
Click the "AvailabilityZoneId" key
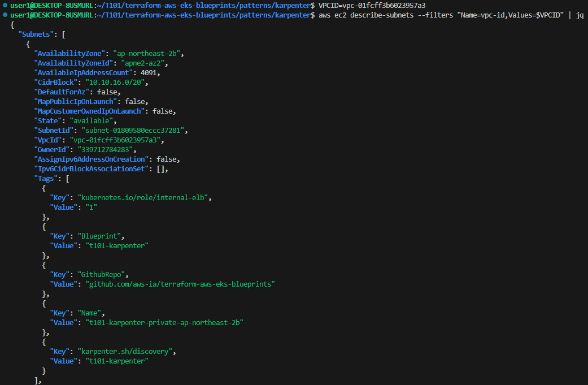(73, 63)
